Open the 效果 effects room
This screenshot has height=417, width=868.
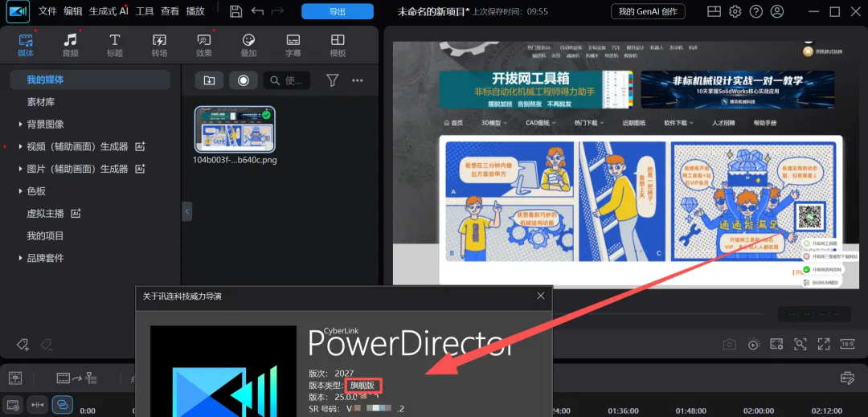(203, 45)
